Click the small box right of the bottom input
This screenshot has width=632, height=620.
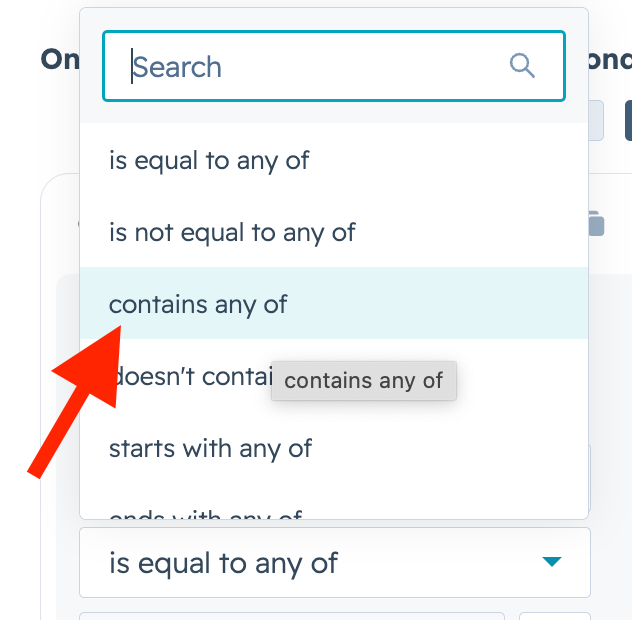pos(554,615)
